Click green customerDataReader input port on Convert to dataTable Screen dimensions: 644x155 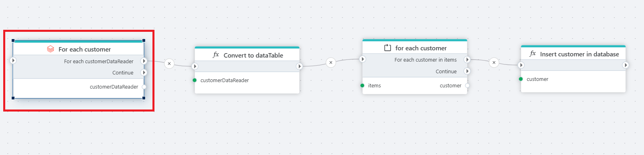pos(195,80)
